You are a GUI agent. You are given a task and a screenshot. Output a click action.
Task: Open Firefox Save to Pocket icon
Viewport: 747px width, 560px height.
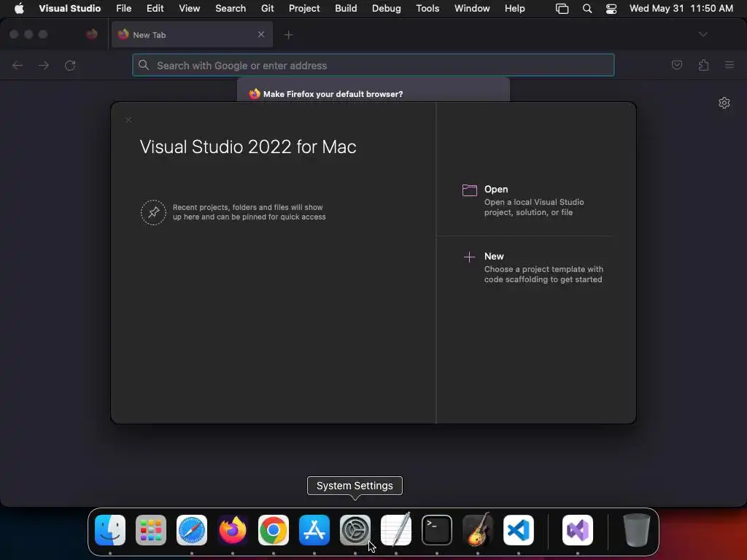click(x=677, y=65)
